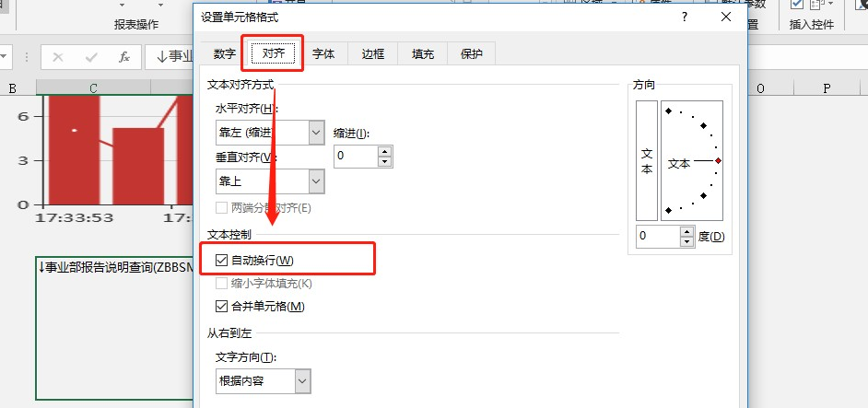Select column C header

[x=93, y=88]
